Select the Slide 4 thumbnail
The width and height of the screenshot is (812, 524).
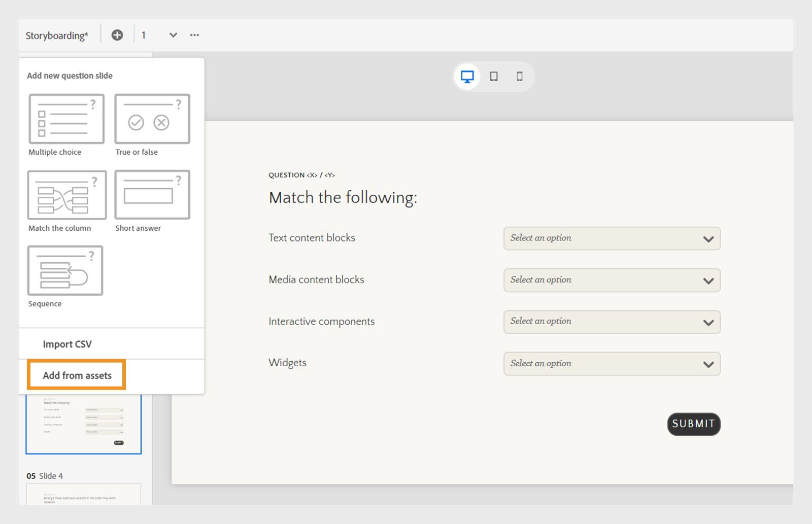point(84,500)
